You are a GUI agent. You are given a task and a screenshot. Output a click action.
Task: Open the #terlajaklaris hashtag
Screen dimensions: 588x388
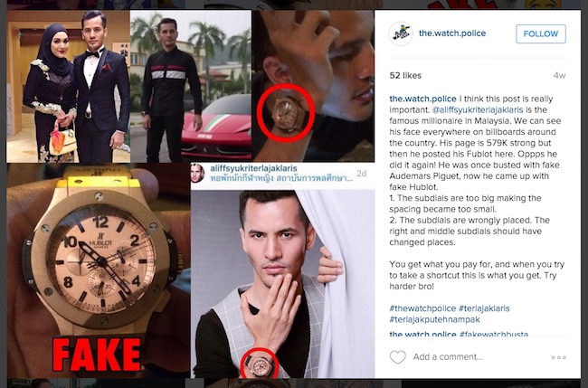pyautogui.click(x=484, y=308)
